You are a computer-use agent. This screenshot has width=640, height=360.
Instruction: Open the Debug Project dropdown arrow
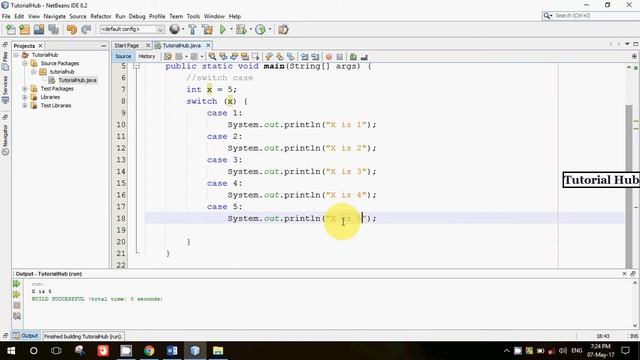coord(250,29)
